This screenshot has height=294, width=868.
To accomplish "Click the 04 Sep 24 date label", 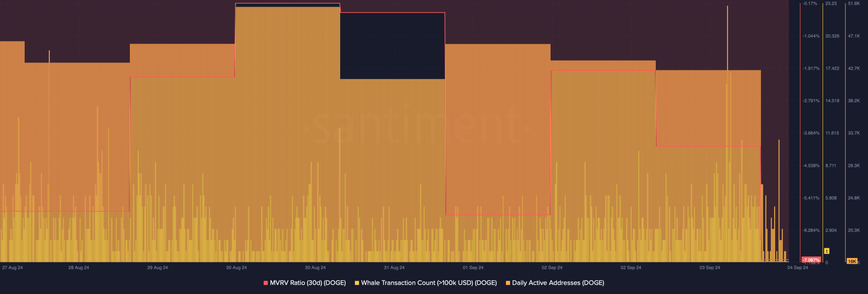I will tap(798, 268).
